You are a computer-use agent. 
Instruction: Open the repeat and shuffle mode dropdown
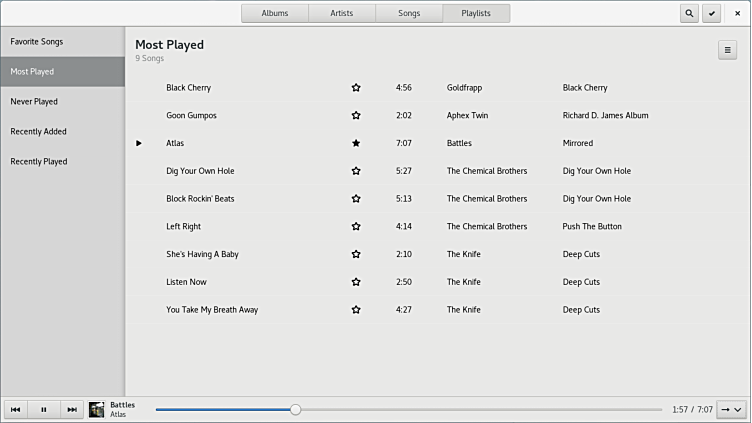[731, 409]
